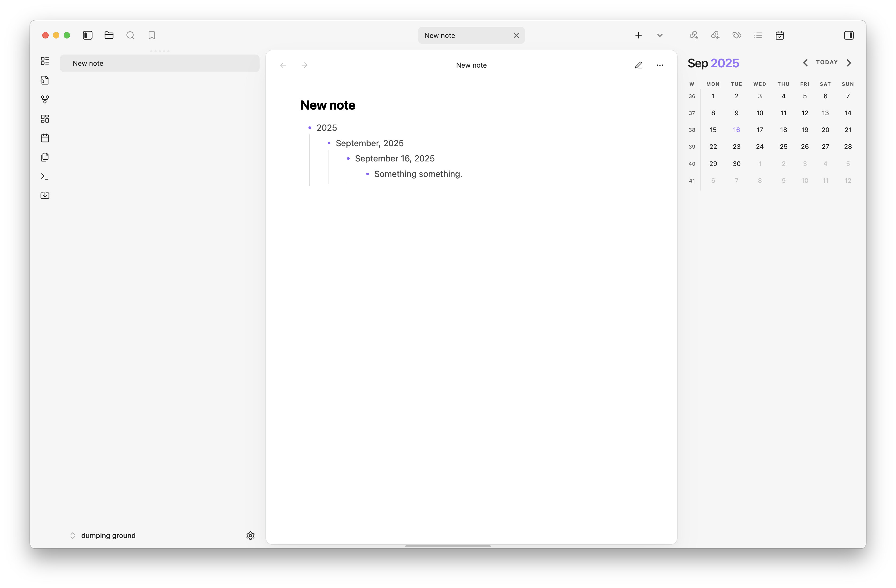
Task: Open the tags pane icon
Action: 737,35
